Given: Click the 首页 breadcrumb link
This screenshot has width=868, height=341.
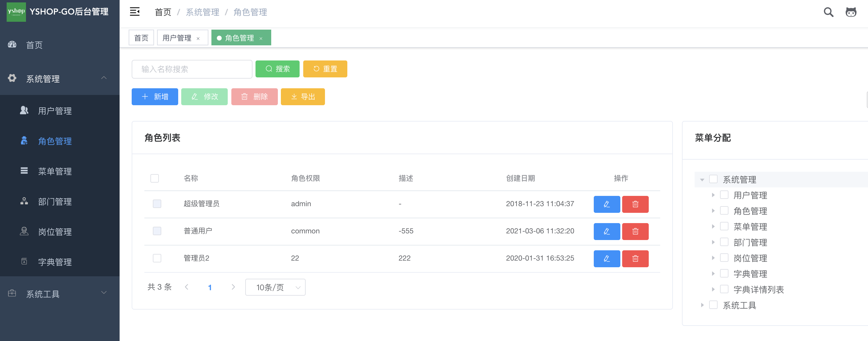Looking at the screenshot, I should pos(163,12).
